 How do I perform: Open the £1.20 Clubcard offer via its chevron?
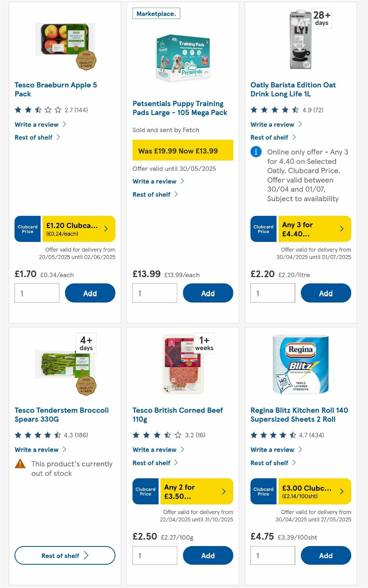tap(106, 229)
